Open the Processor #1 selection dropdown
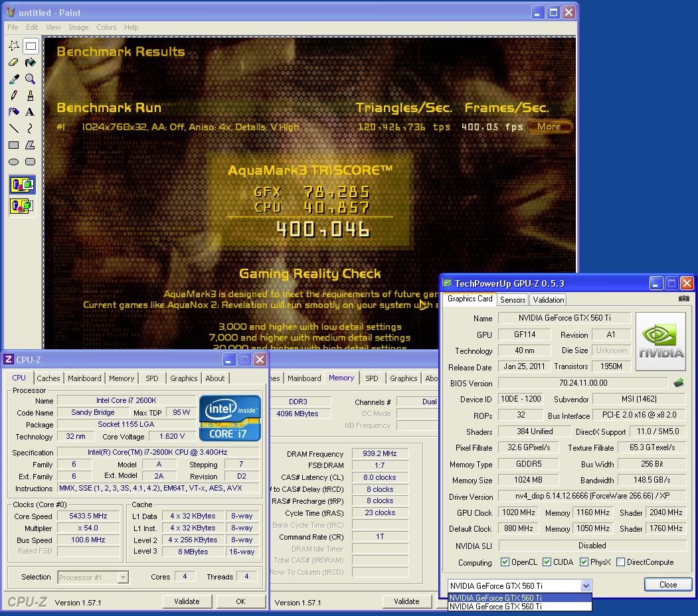This screenshot has width=698, height=616. click(x=123, y=577)
